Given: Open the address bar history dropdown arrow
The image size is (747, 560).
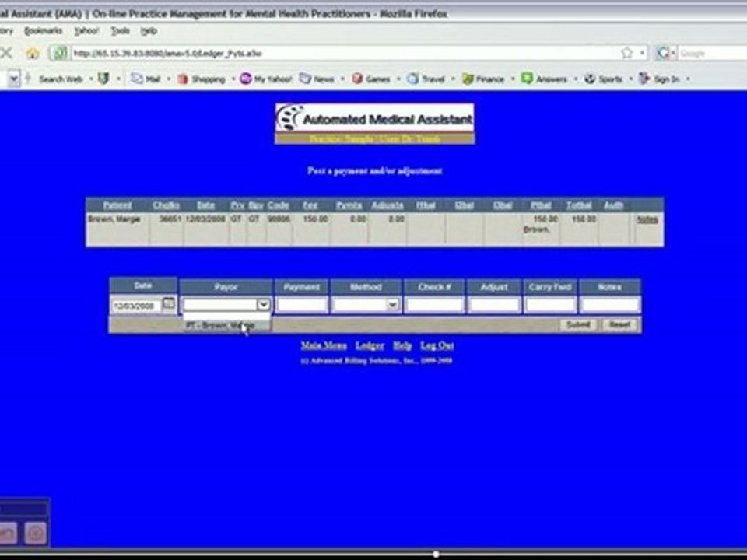Looking at the screenshot, I should [643, 53].
